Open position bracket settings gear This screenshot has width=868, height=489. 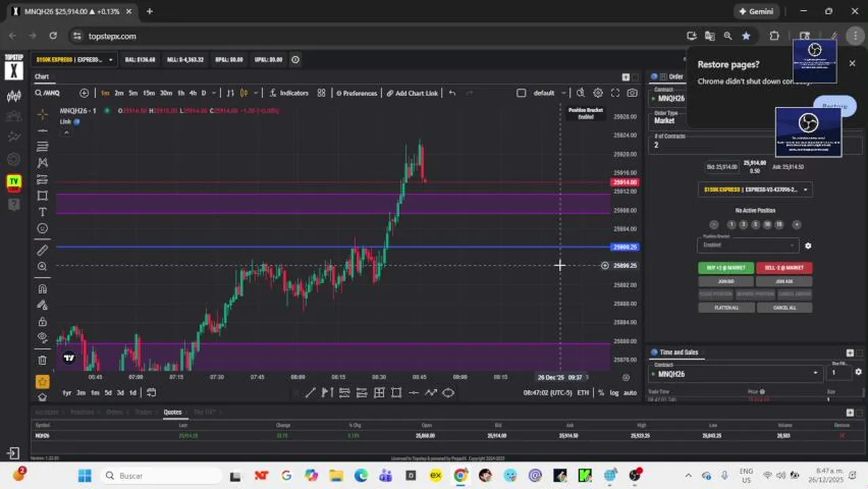pyautogui.click(x=808, y=246)
